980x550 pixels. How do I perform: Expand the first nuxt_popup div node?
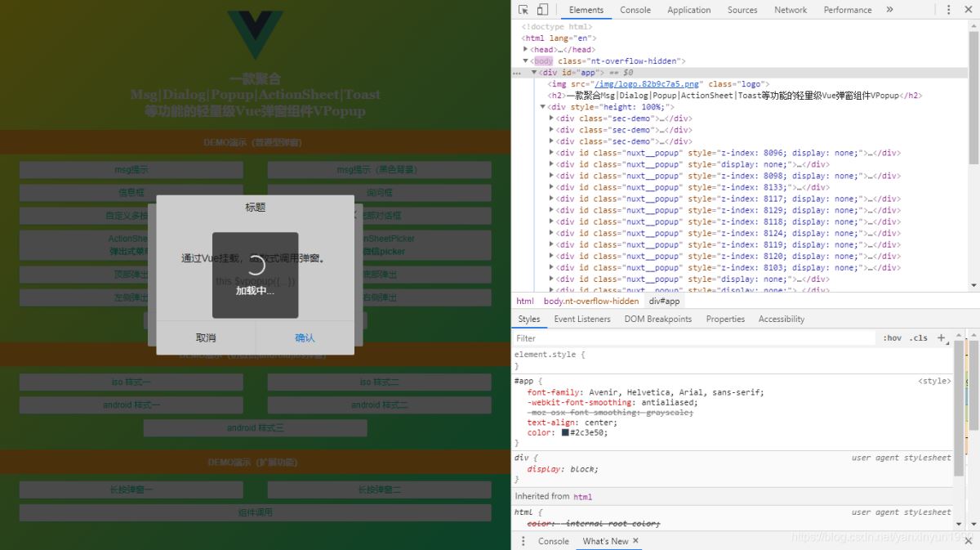(552, 152)
